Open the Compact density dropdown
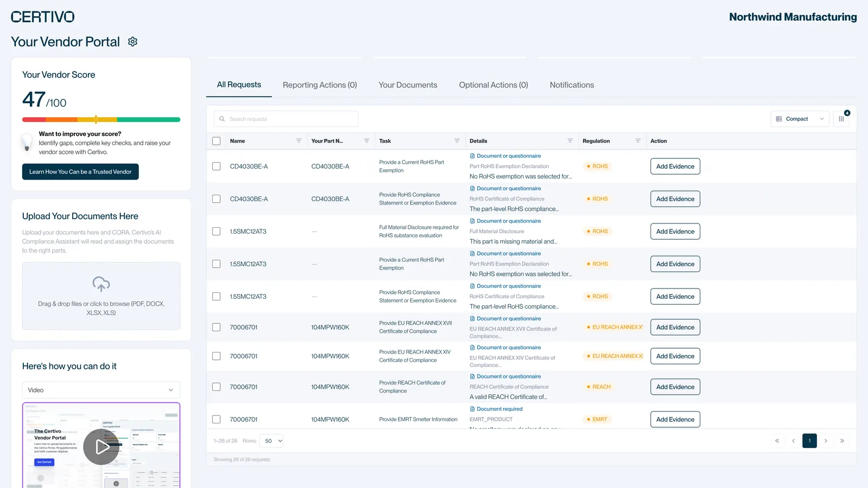Screen dimensions: 868x488 pyautogui.click(x=800, y=119)
